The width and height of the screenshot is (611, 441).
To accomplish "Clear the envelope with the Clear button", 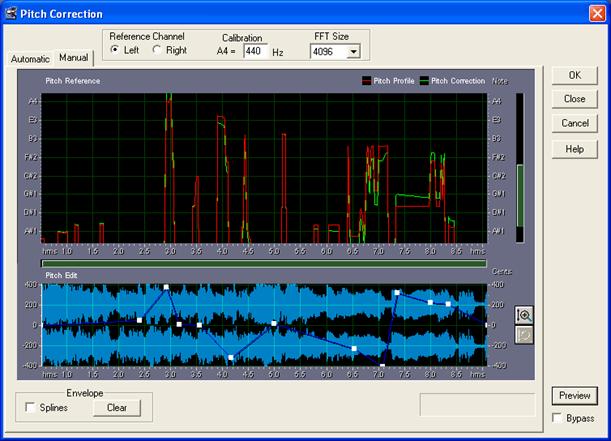I will click(x=117, y=407).
